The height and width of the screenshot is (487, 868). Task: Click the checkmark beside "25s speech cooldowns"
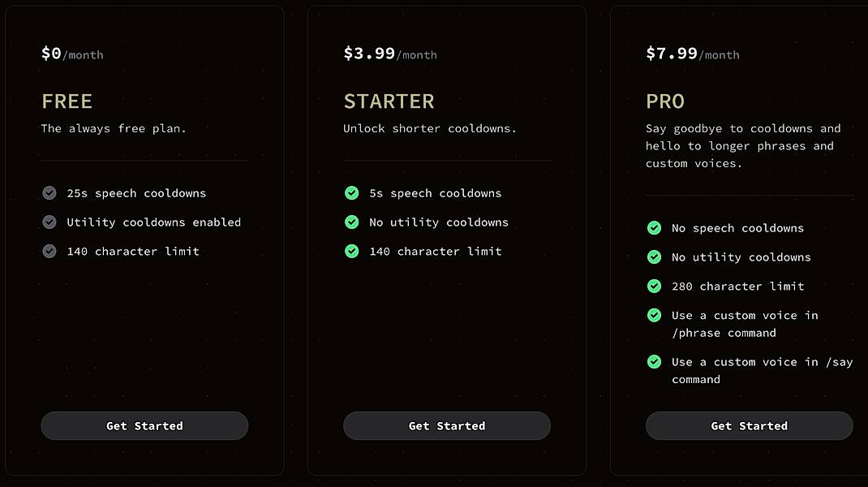point(49,193)
